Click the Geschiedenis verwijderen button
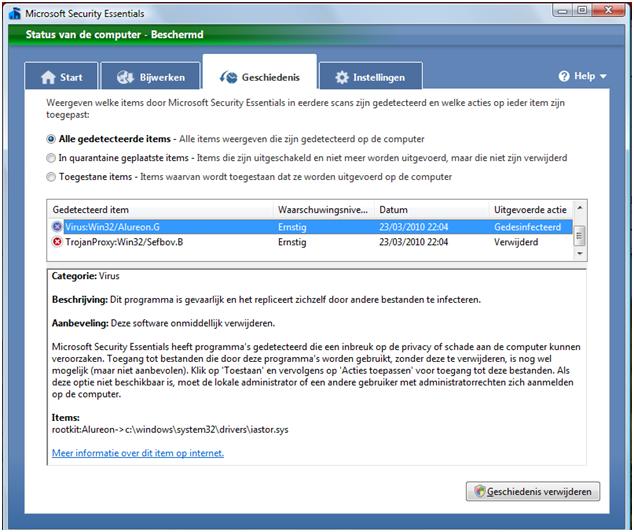 pyautogui.click(x=533, y=491)
